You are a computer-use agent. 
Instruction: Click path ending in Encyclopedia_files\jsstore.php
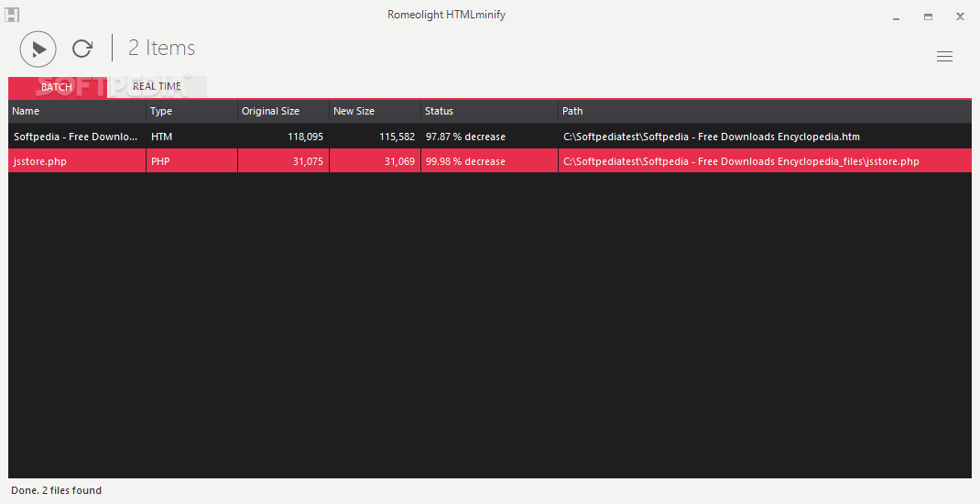point(741,161)
